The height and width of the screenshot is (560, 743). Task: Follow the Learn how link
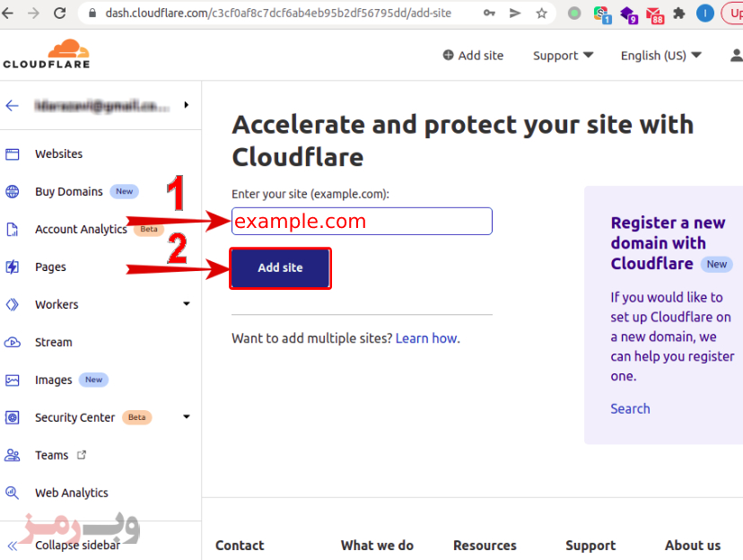tap(426, 338)
